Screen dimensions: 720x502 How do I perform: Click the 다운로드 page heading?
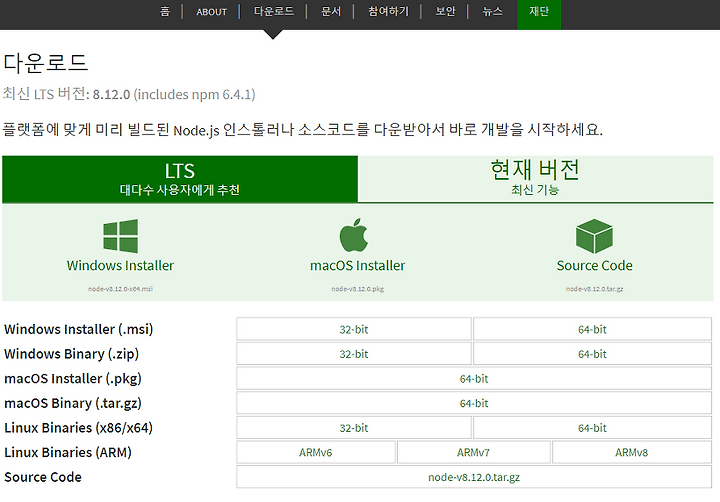[45, 62]
